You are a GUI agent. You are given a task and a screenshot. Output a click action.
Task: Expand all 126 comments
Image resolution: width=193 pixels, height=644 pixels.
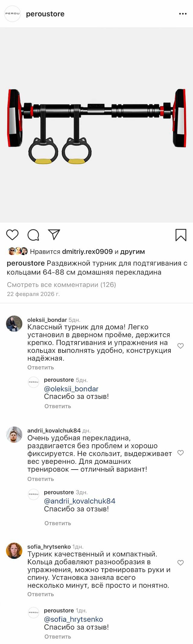(62, 285)
